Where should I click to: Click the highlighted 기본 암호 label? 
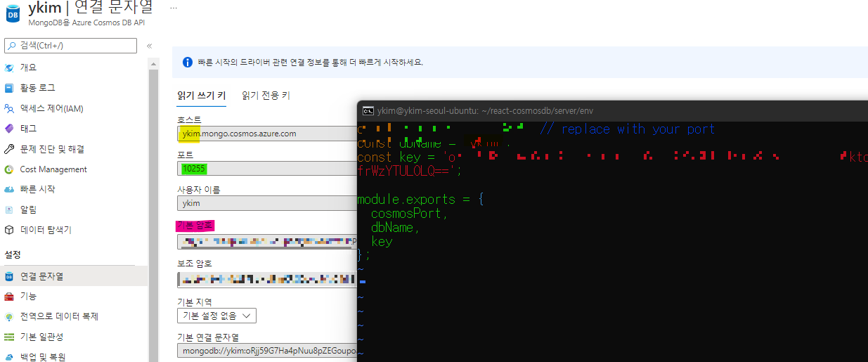(195, 226)
